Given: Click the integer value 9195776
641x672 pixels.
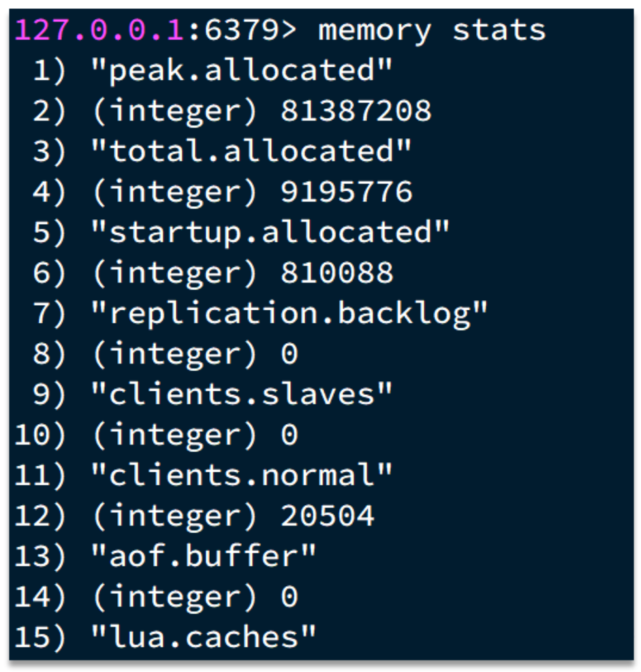Looking at the screenshot, I should pyautogui.click(x=347, y=193).
